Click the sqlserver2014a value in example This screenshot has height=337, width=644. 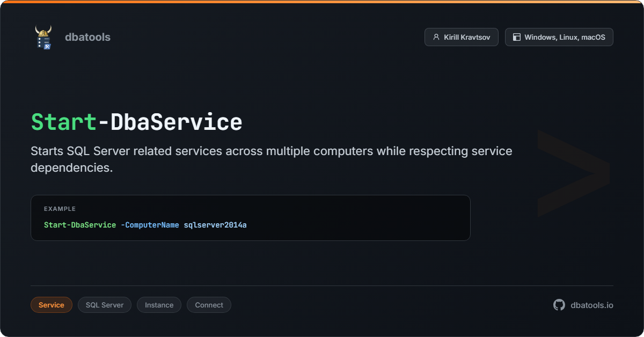point(215,225)
